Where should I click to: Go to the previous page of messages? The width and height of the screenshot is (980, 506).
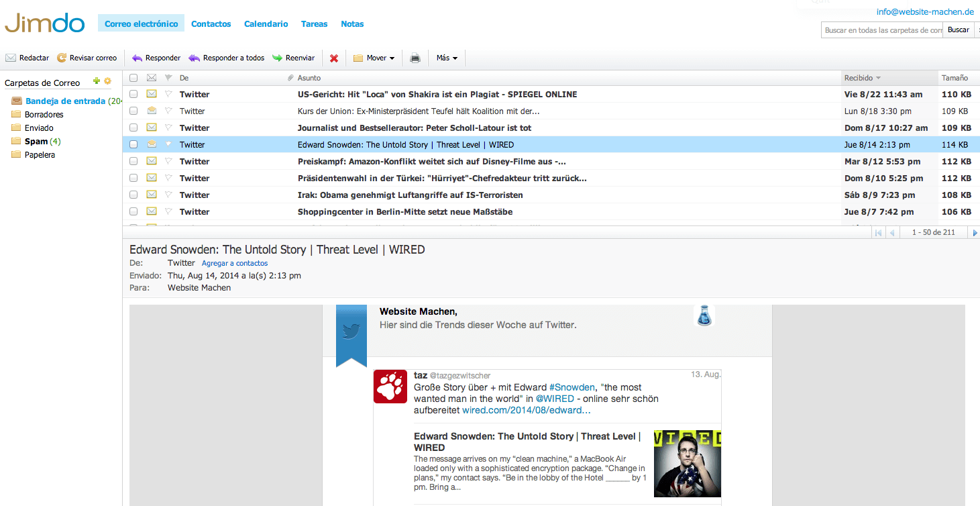(x=892, y=233)
